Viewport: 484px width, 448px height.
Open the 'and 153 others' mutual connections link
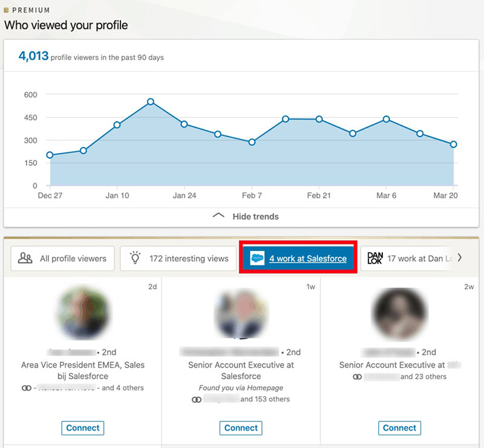pyautogui.click(x=265, y=399)
